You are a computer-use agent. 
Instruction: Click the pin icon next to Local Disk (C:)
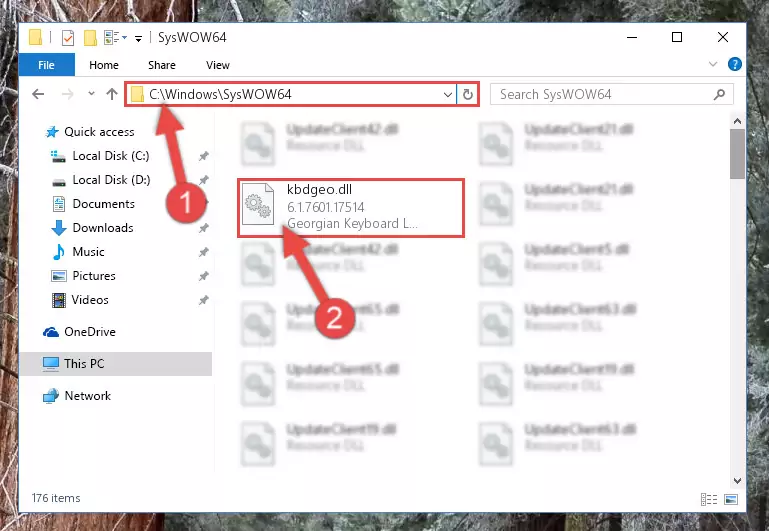click(204, 156)
